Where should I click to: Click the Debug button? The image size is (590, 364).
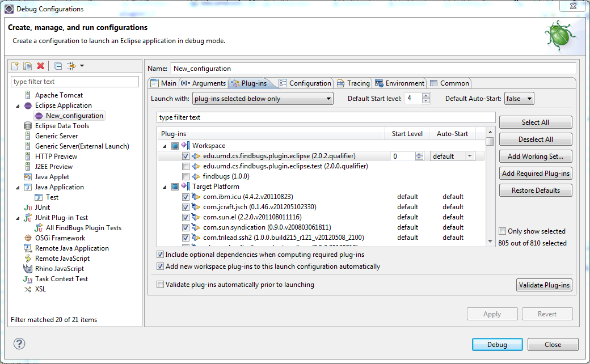click(x=497, y=345)
